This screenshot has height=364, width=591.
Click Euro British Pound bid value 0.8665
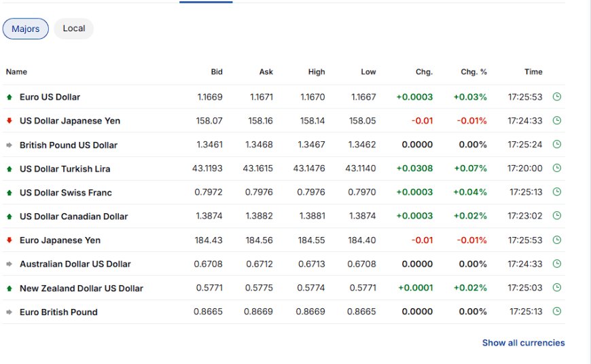tap(208, 311)
